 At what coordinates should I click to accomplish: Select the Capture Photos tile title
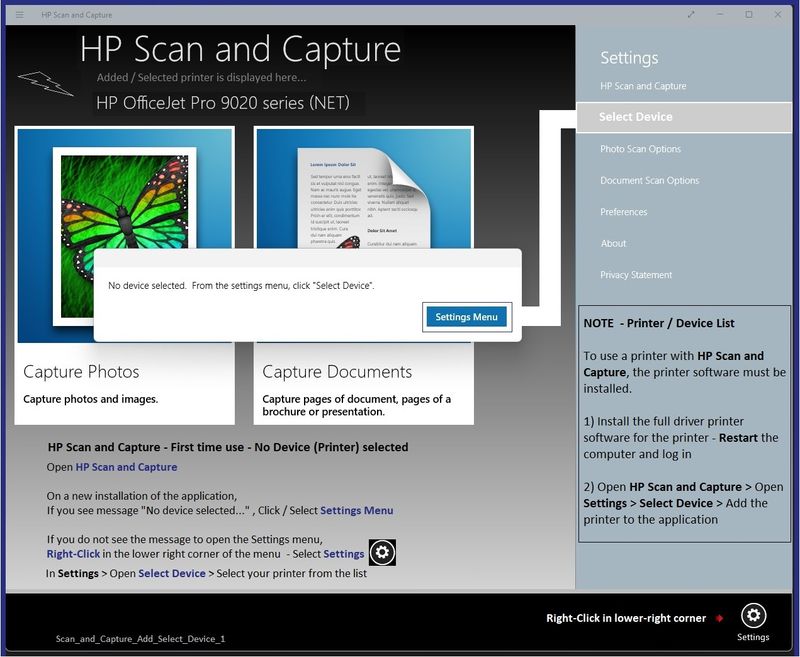(81, 372)
